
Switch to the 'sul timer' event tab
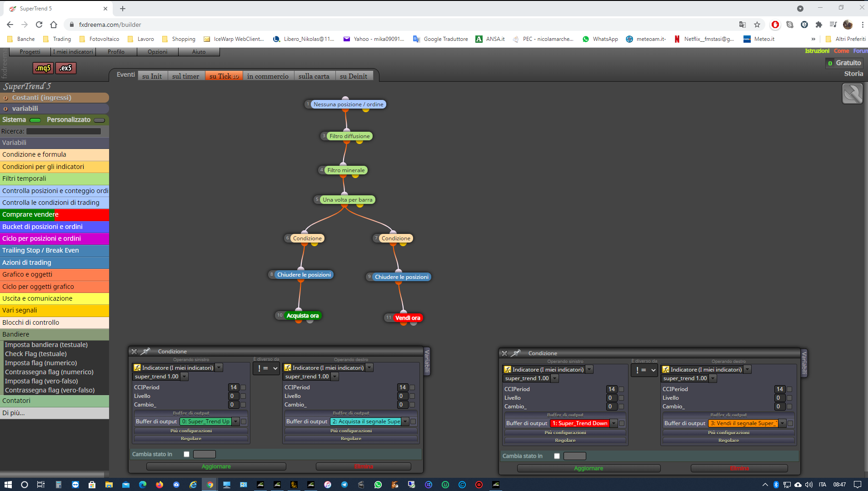tap(186, 76)
